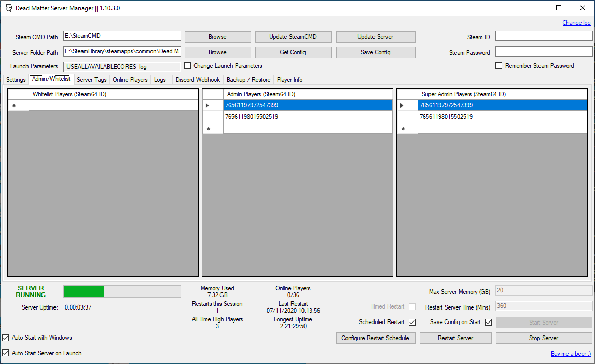This screenshot has width=595, height=364.
Task: Select the super admin row for 76561197972547399
Action: (501, 105)
